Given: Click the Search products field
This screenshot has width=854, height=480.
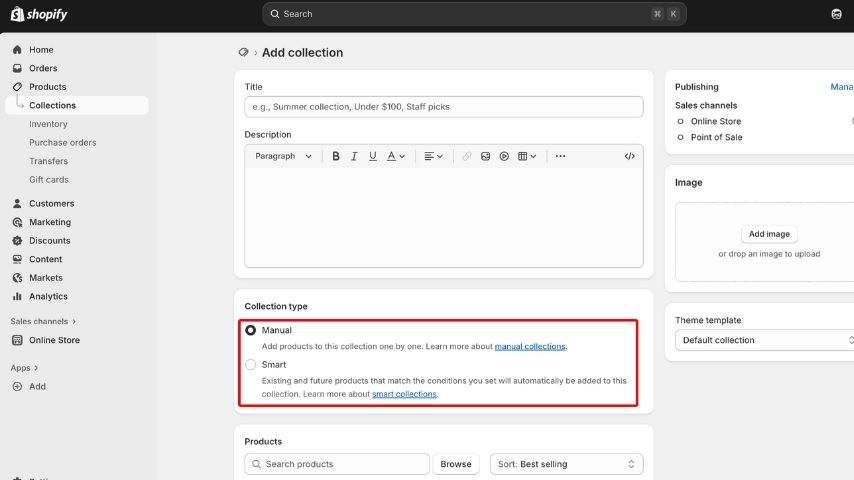Looking at the screenshot, I should pyautogui.click(x=337, y=464).
